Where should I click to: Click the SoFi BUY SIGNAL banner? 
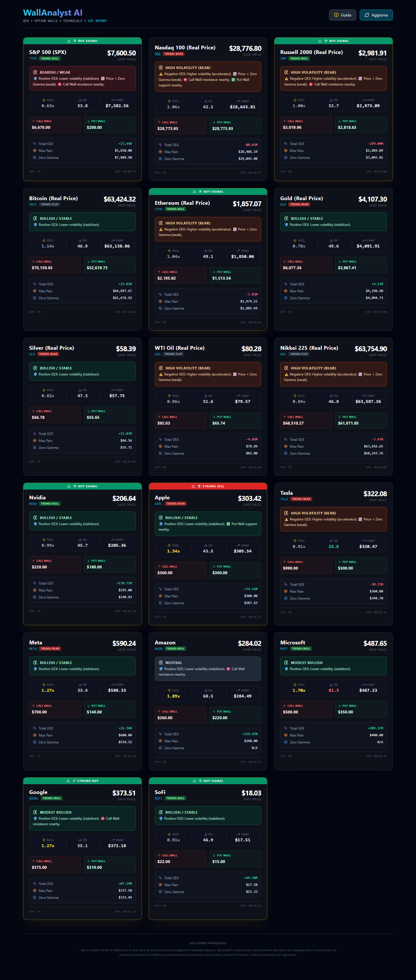click(x=208, y=781)
